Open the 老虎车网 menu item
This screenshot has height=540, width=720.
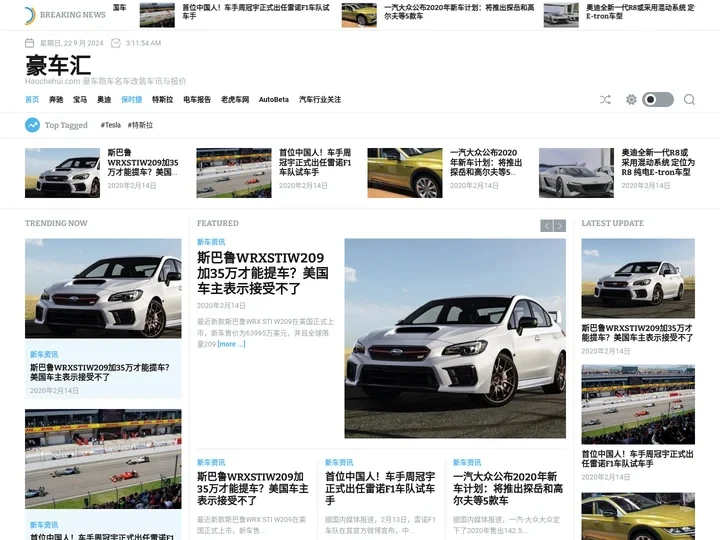pyautogui.click(x=235, y=99)
